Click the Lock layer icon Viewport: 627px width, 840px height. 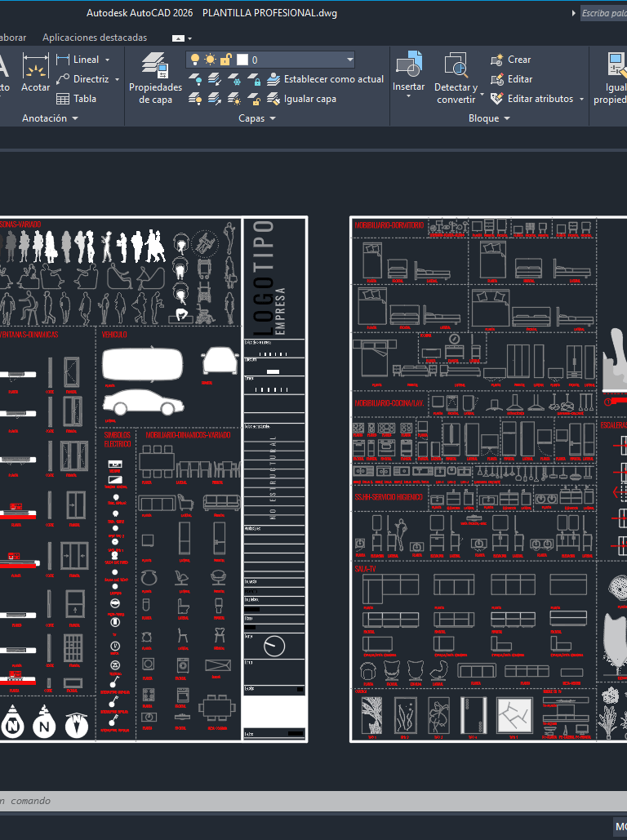254,79
